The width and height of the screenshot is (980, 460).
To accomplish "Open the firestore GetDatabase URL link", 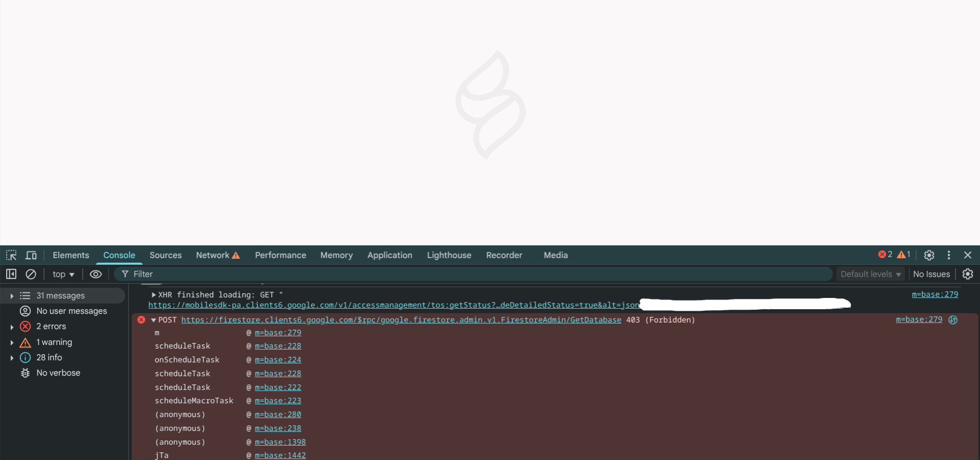I will 401,320.
